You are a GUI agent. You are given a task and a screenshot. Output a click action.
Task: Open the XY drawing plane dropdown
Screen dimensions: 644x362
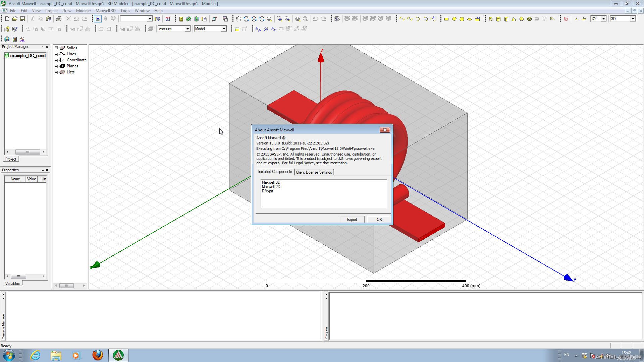[x=603, y=19]
